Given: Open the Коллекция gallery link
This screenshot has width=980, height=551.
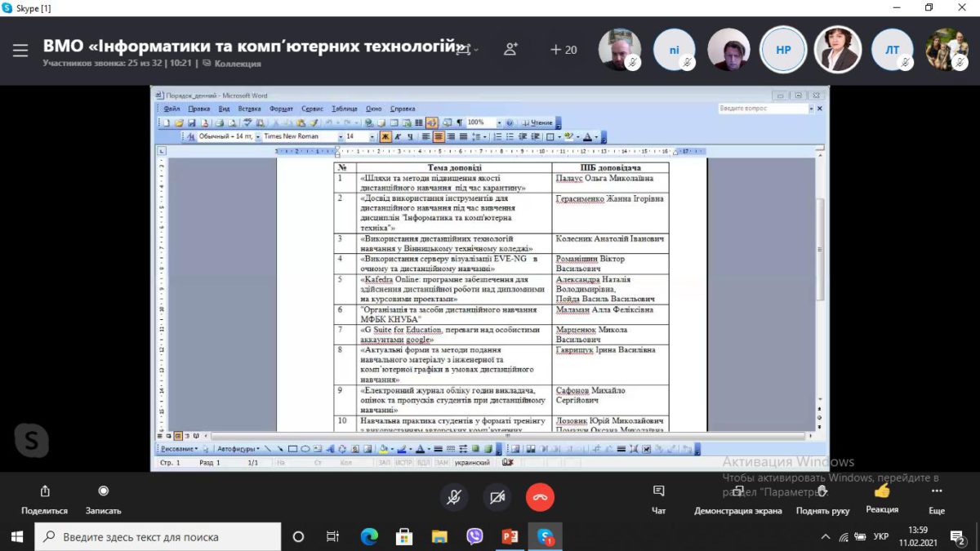Looking at the screenshot, I should tap(233, 64).
